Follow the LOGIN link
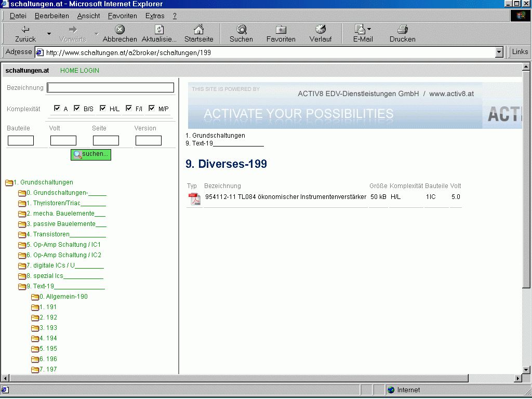 [90, 71]
